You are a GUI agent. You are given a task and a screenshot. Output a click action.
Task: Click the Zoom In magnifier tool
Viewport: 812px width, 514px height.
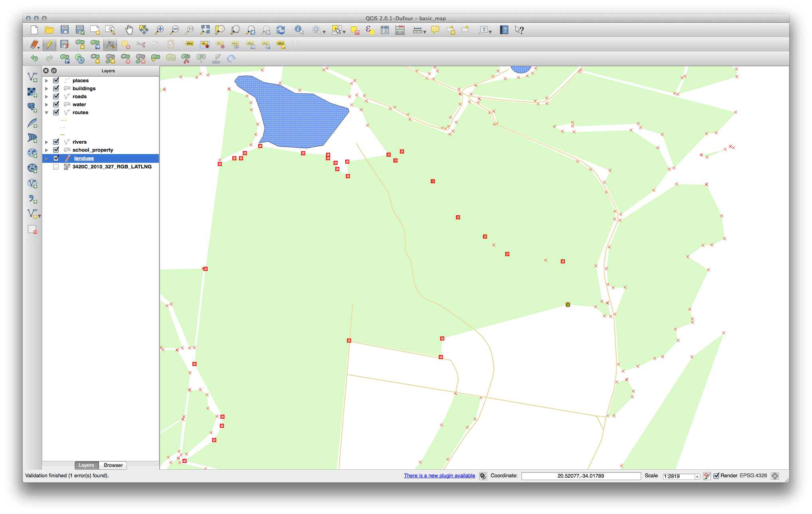[159, 30]
